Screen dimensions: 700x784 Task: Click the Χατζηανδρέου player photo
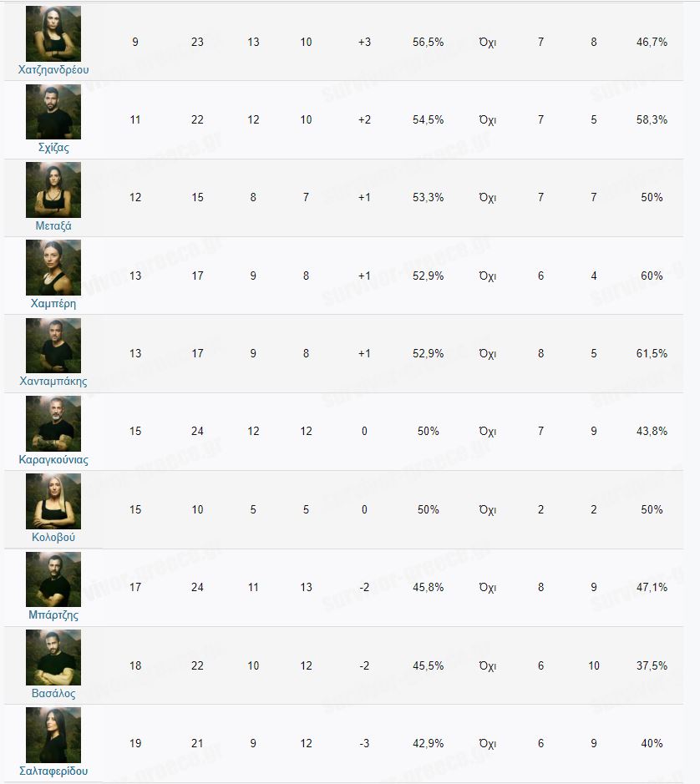pyautogui.click(x=53, y=33)
